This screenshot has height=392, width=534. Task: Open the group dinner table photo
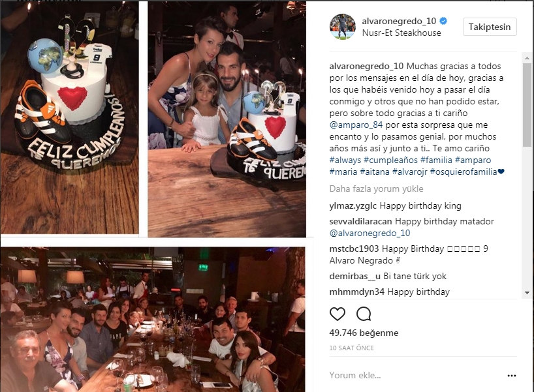point(153,320)
